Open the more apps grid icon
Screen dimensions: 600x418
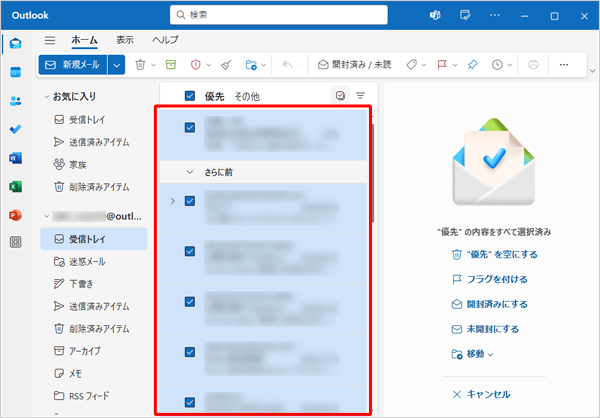pyautogui.click(x=16, y=242)
